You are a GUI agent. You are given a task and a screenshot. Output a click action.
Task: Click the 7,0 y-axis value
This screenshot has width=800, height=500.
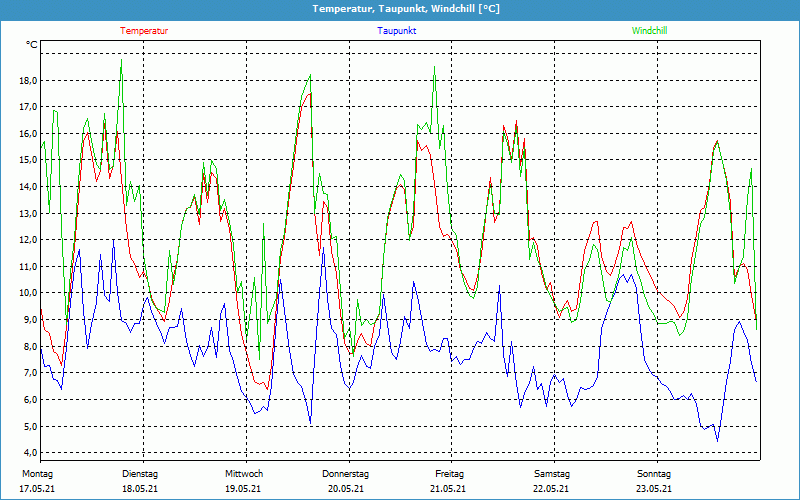(30, 373)
